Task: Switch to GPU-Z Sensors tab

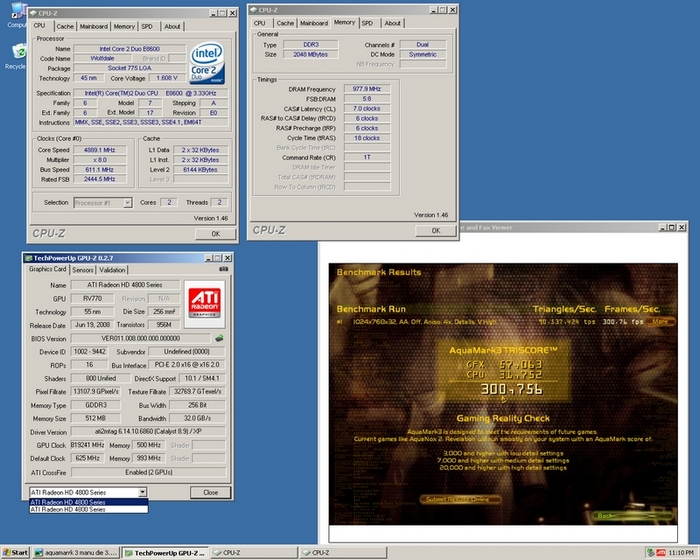Action: click(x=83, y=270)
